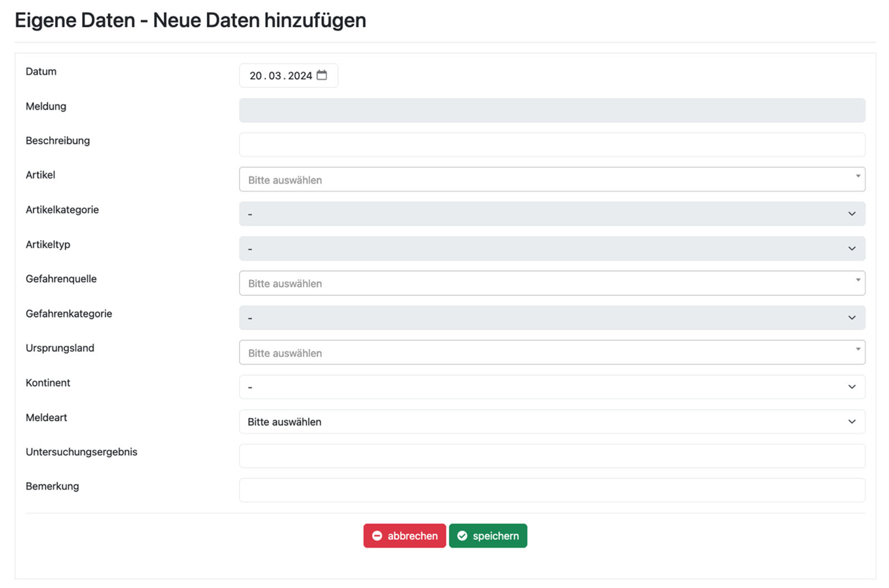Select the year 2024 in Datum field
The width and height of the screenshot is (889, 588).
point(300,76)
